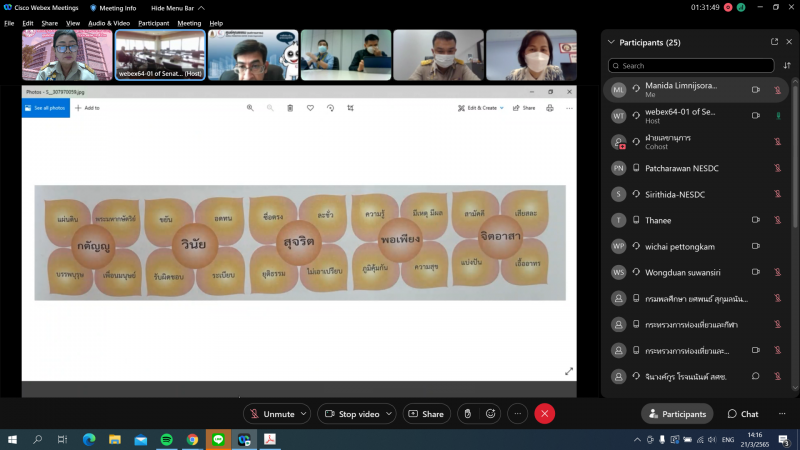Open Google Chrome from taskbar
The width and height of the screenshot is (800, 450).
tap(192, 439)
